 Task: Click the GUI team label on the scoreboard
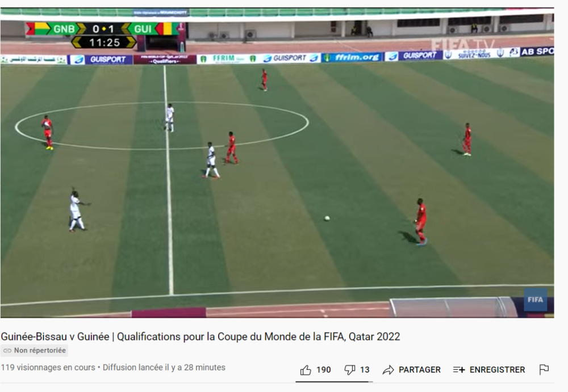[143, 29]
